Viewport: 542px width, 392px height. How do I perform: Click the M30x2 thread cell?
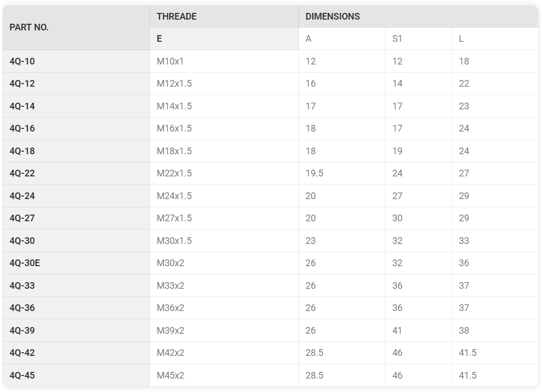pyautogui.click(x=225, y=263)
